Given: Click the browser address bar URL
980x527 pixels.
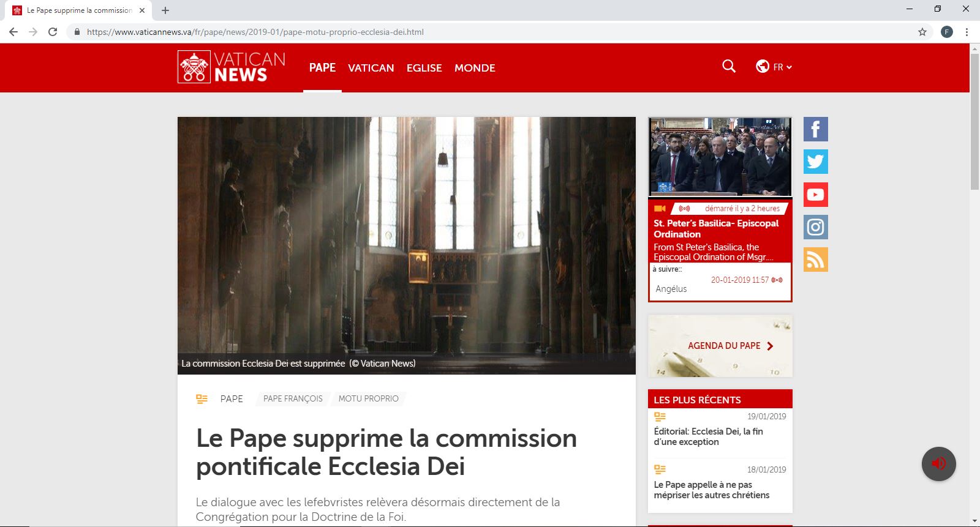Looking at the screenshot, I should point(255,32).
